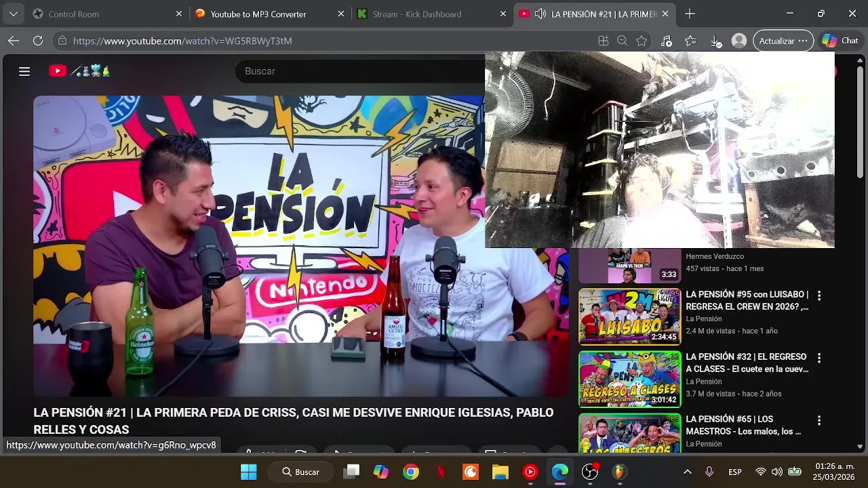Click the scrollbar down arrow

click(861, 447)
